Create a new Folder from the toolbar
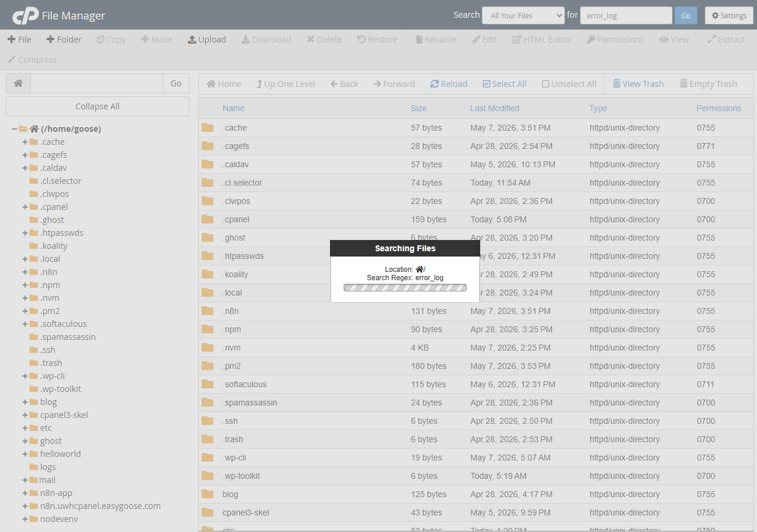The image size is (757, 532). [x=64, y=40]
